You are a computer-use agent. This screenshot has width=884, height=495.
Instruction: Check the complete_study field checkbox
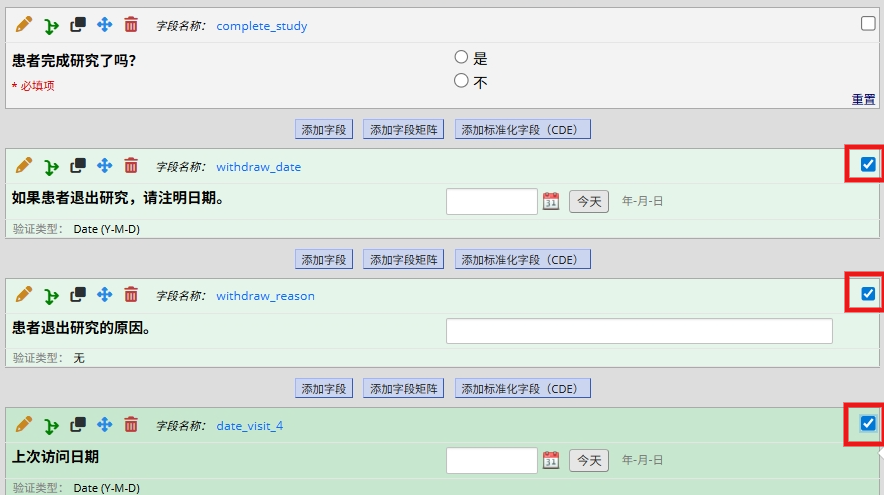pyautogui.click(x=868, y=24)
